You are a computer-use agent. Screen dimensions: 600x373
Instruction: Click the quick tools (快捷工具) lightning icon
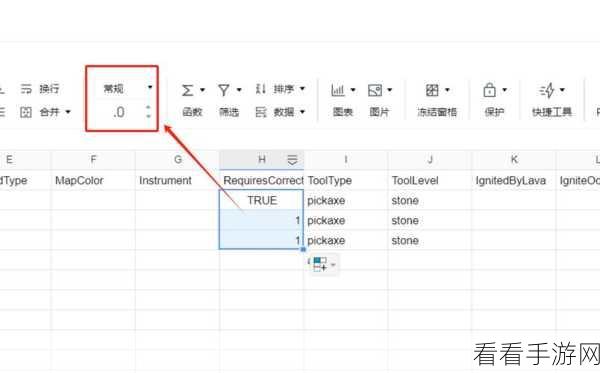[547, 90]
